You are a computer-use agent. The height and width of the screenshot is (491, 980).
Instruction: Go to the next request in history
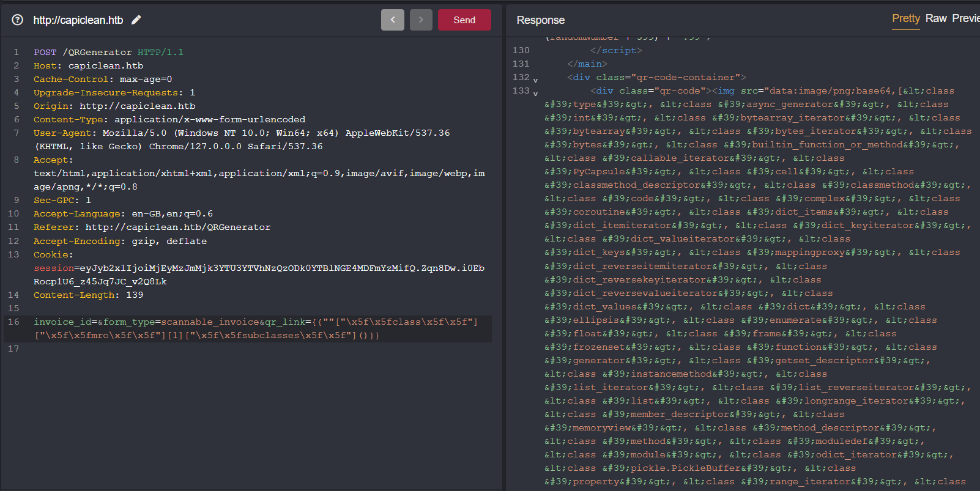tap(421, 20)
